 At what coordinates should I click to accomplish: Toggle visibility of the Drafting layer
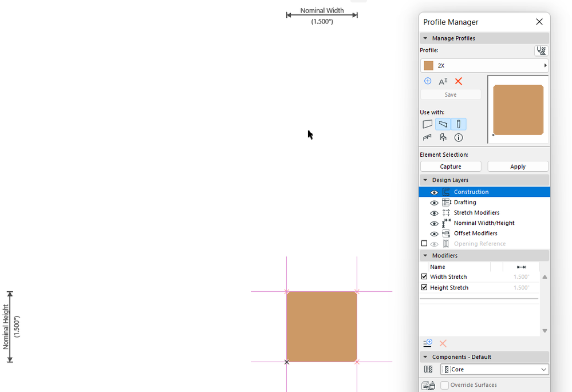(434, 202)
